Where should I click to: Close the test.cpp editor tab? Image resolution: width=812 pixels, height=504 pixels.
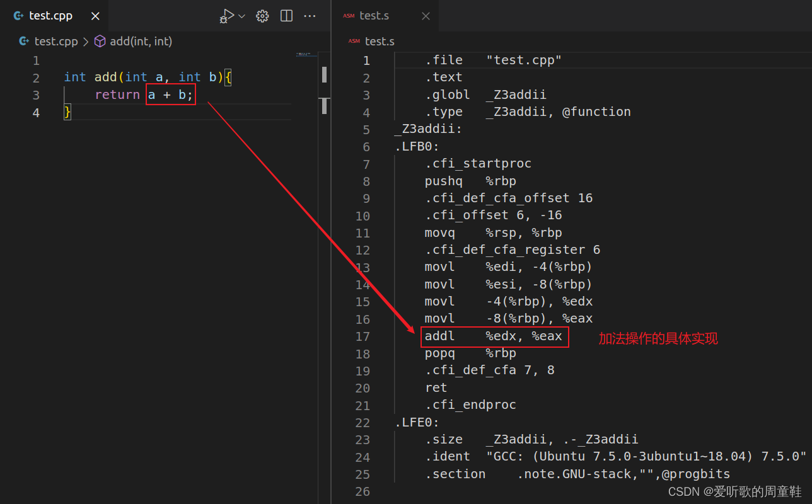pos(95,16)
